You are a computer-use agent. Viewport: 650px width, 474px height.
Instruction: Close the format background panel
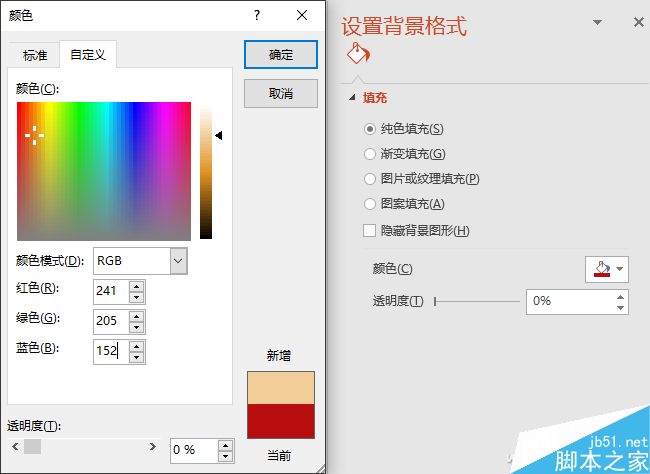click(x=638, y=22)
